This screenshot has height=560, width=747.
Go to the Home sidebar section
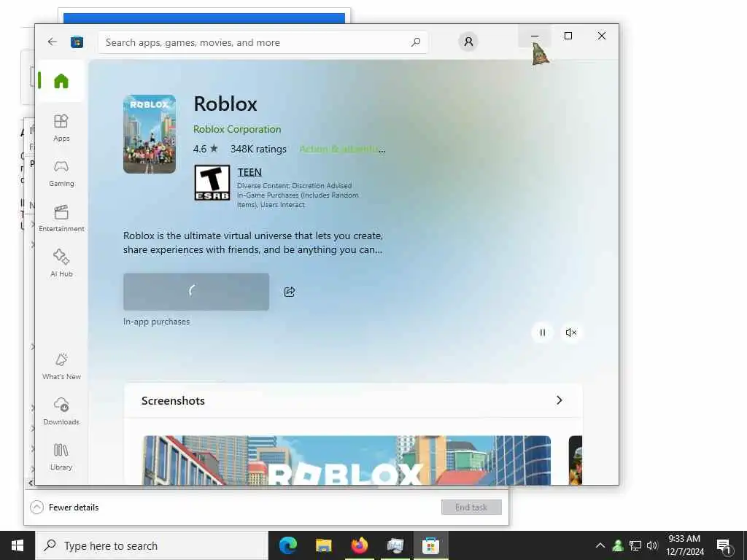pyautogui.click(x=61, y=81)
